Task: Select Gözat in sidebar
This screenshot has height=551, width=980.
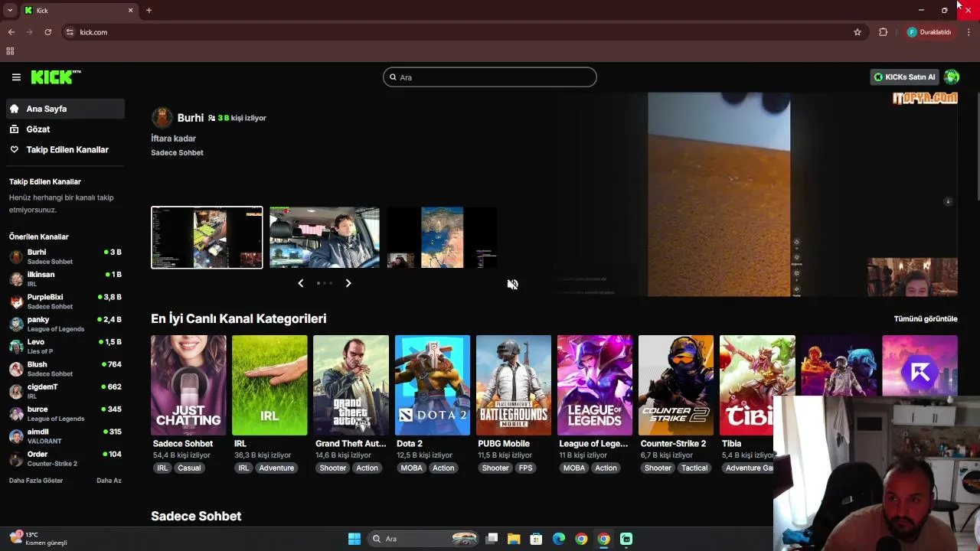Action: click(66, 129)
